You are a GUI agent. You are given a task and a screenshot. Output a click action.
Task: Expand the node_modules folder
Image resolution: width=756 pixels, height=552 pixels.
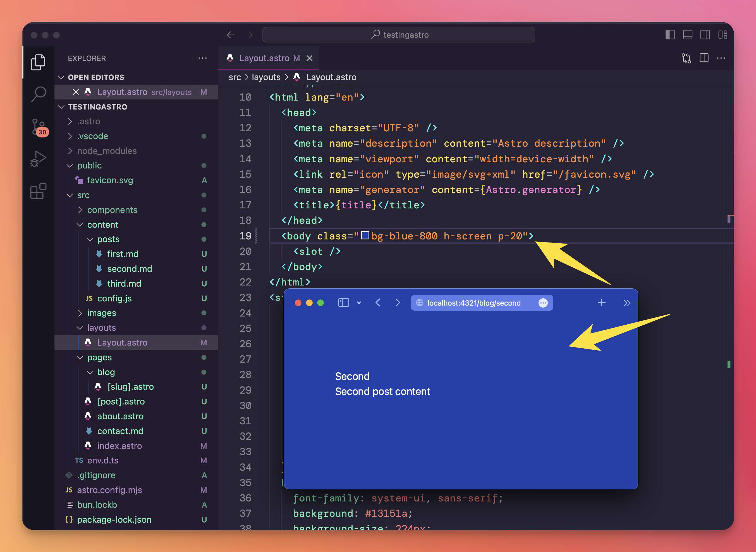[107, 151]
